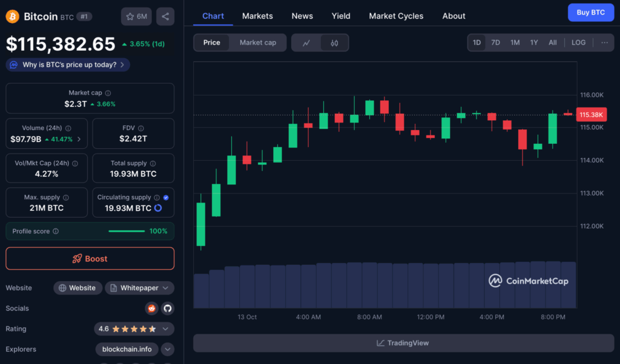This screenshot has height=364, width=620.
Task: Open the GitHub social link icon
Action: [167, 308]
